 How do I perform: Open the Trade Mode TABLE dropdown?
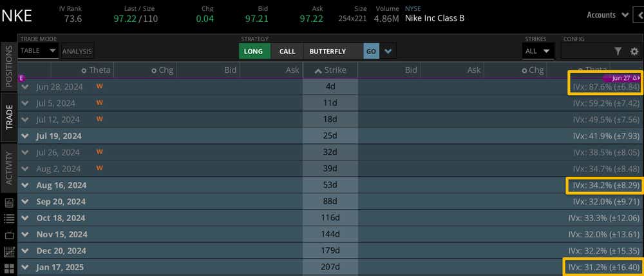[x=39, y=51]
